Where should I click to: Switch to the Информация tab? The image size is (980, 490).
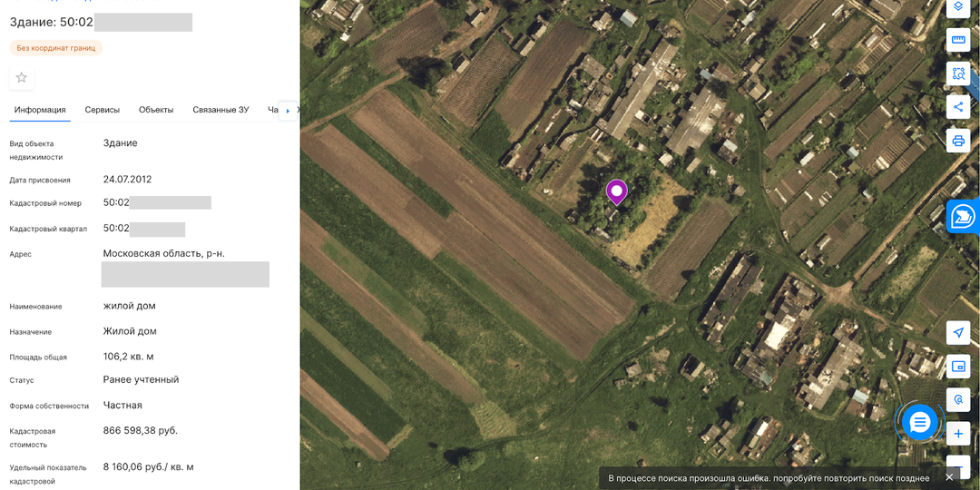40,110
